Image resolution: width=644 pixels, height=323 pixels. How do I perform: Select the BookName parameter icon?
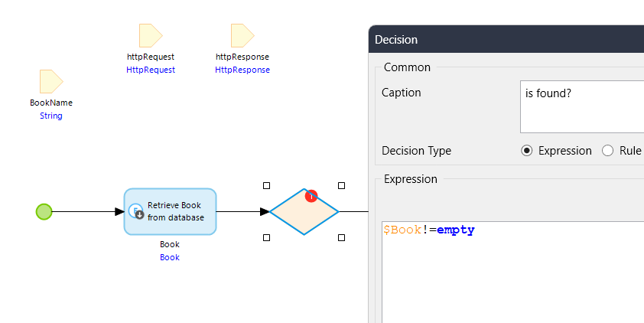point(51,81)
